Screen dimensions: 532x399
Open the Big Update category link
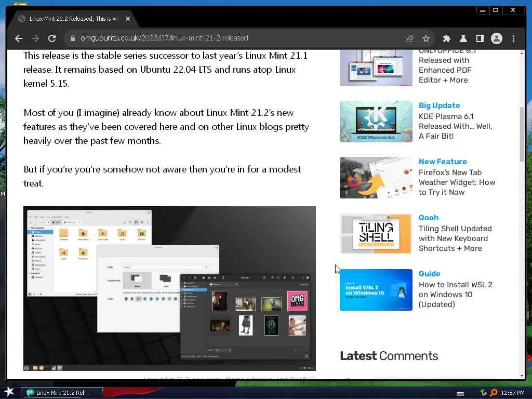[439, 105]
